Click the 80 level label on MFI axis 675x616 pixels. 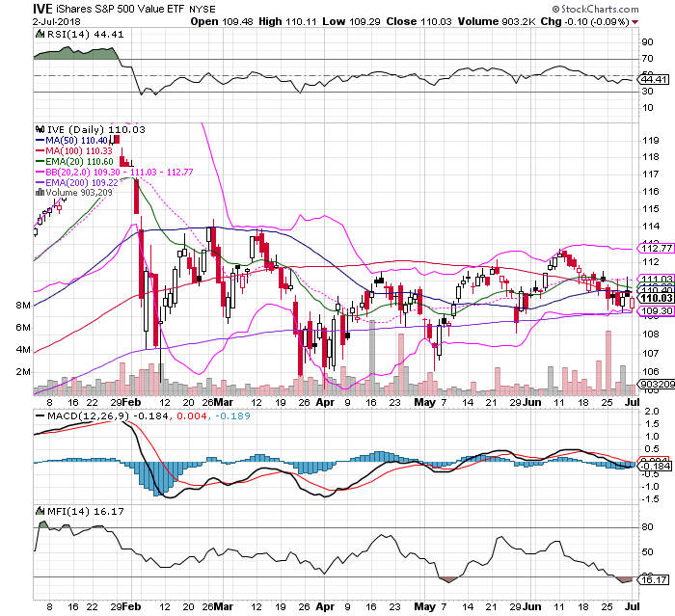[647, 526]
